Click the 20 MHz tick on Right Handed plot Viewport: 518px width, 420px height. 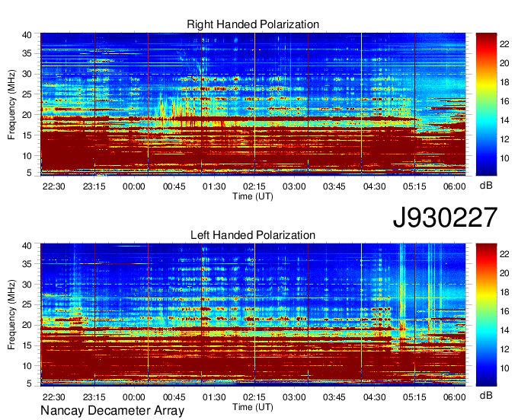pyautogui.click(x=27, y=115)
